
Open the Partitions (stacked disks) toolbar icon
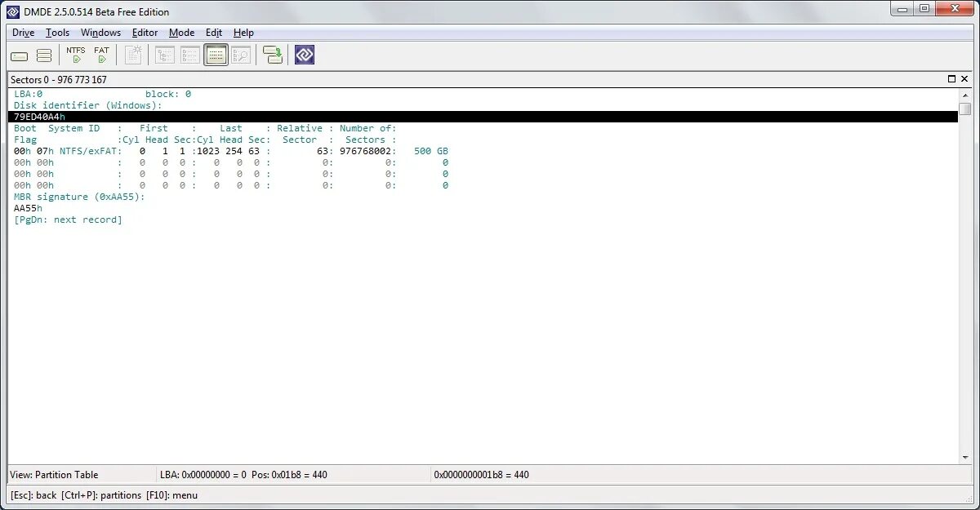[x=44, y=56]
